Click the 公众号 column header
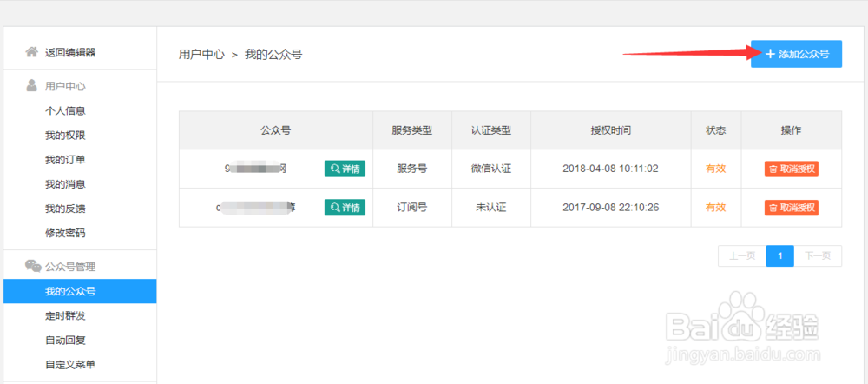Screen dimensions: 868x384 pos(276,130)
